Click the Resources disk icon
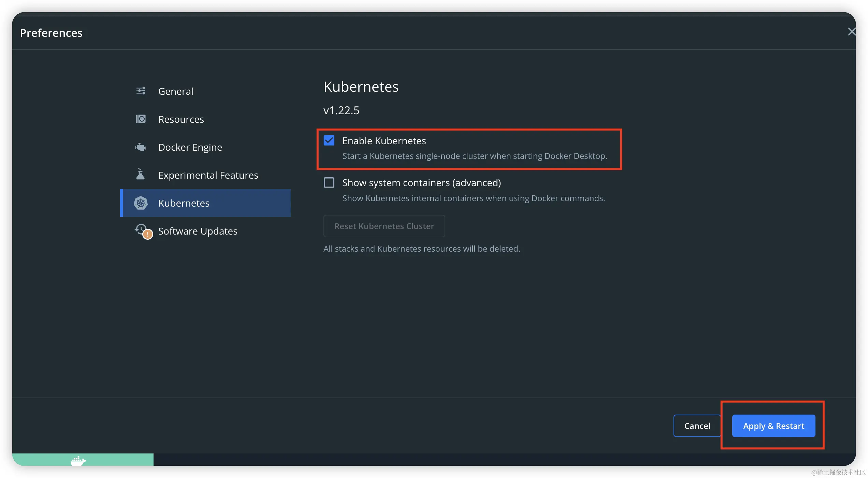The image size is (868, 478). click(x=141, y=119)
